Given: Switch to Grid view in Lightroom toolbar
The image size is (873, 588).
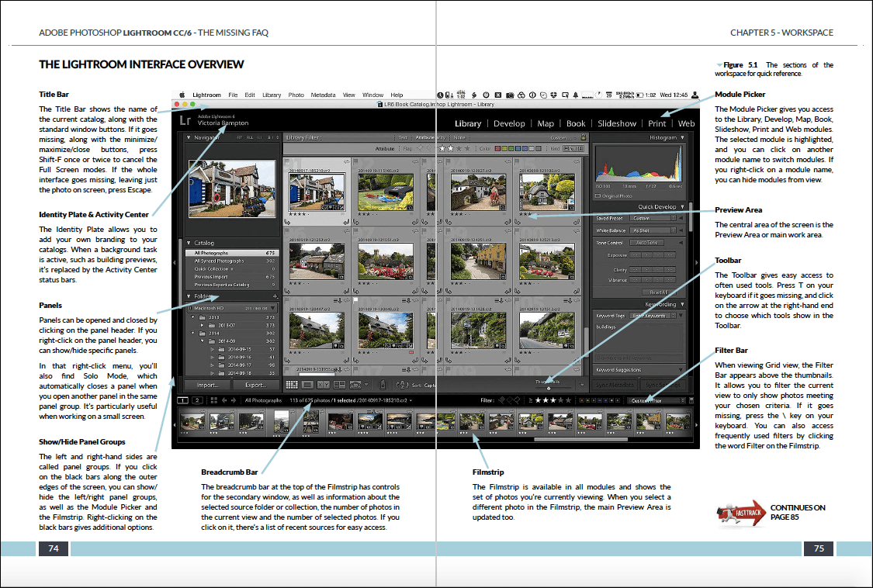Looking at the screenshot, I should tap(292, 385).
